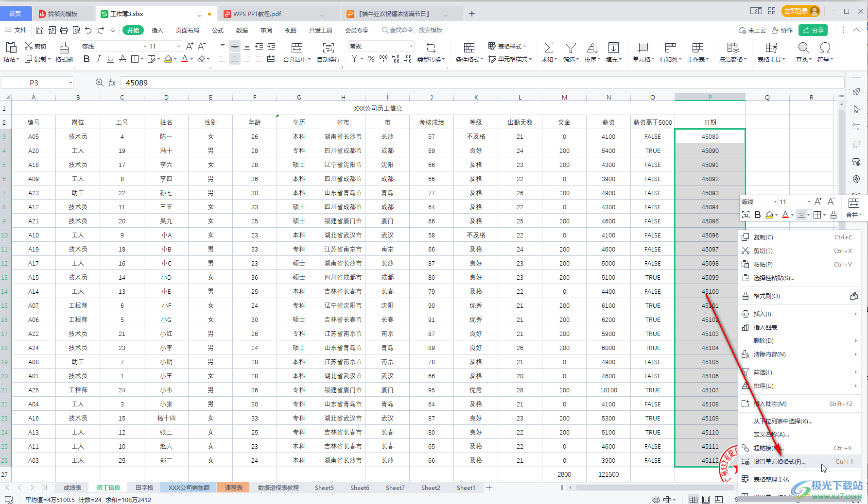Click the Collaborate (协作) button

click(x=782, y=30)
